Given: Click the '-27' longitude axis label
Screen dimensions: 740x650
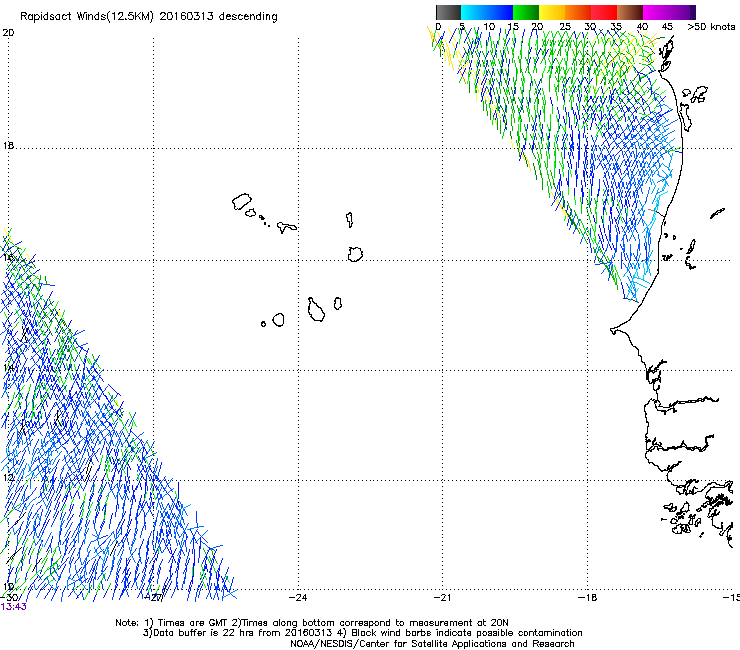Looking at the screenshot, I should click(x=154, y=598).
